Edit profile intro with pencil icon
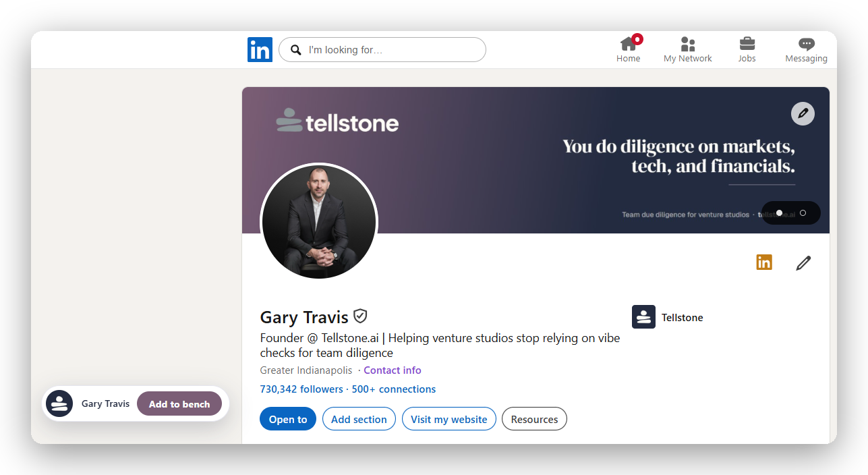Image resolution: width=868 pixels, height=475 pixels. point(803,263)
